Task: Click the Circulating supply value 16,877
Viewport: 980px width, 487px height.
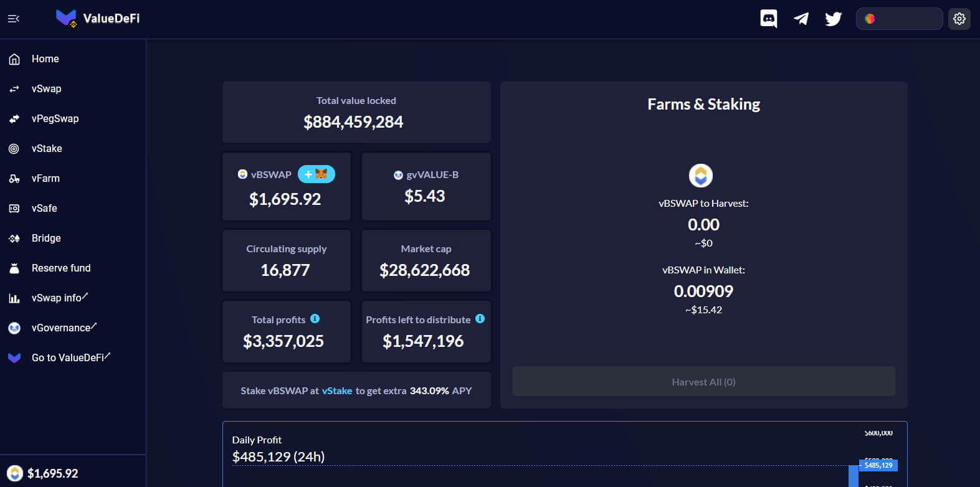Action: (285, 270)
